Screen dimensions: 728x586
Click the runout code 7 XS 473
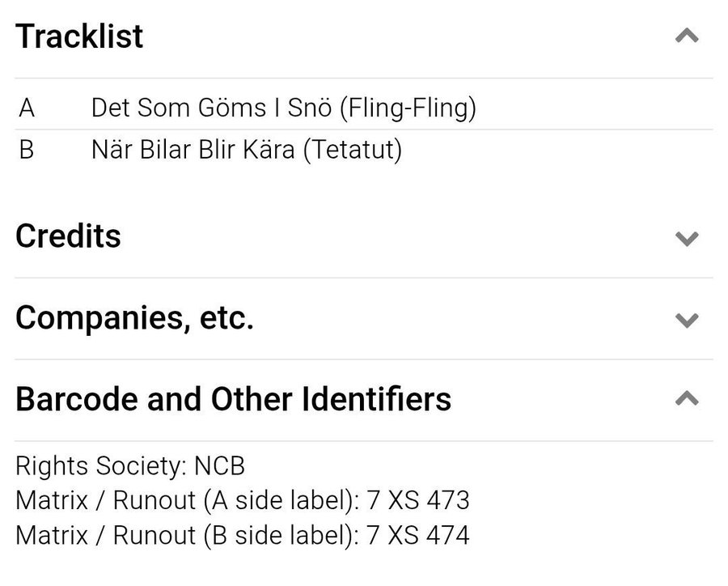(x=417, y=501)
